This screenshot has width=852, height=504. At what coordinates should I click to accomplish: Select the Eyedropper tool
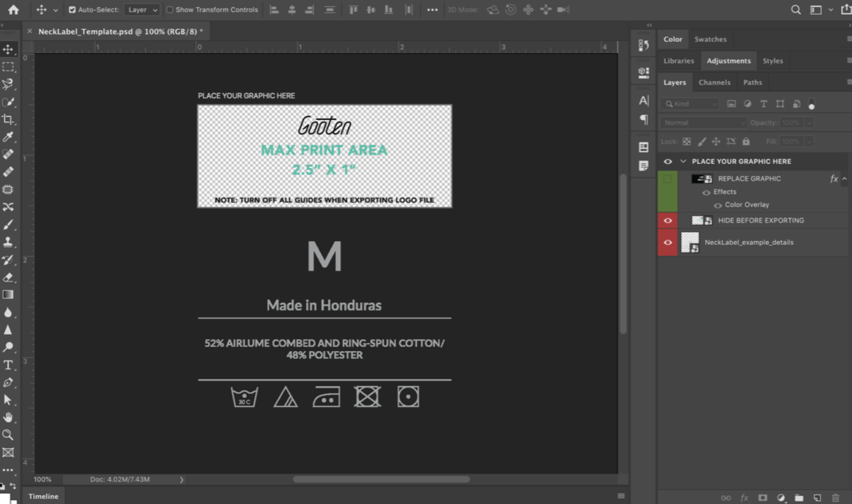pos(8,137)
